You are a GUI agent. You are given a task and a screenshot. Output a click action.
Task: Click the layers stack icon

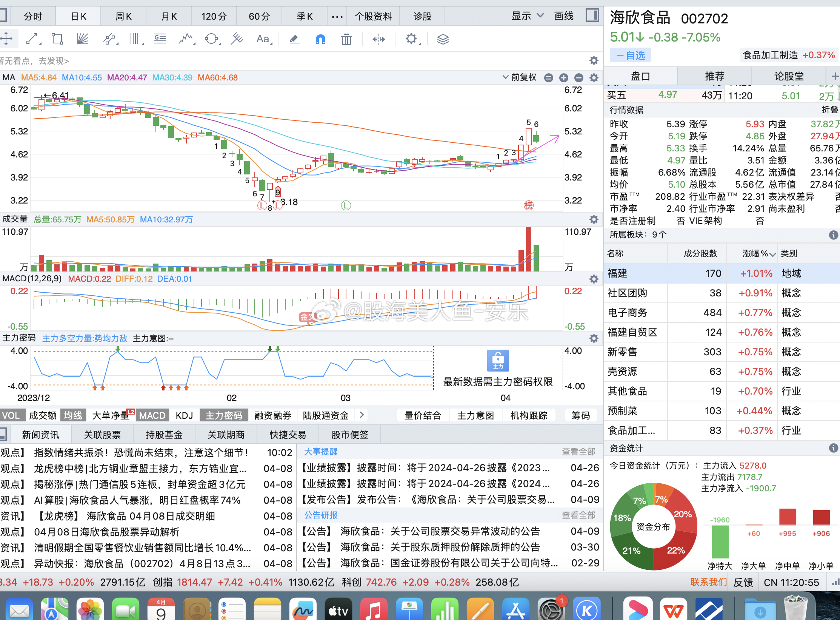coord(443,39)
